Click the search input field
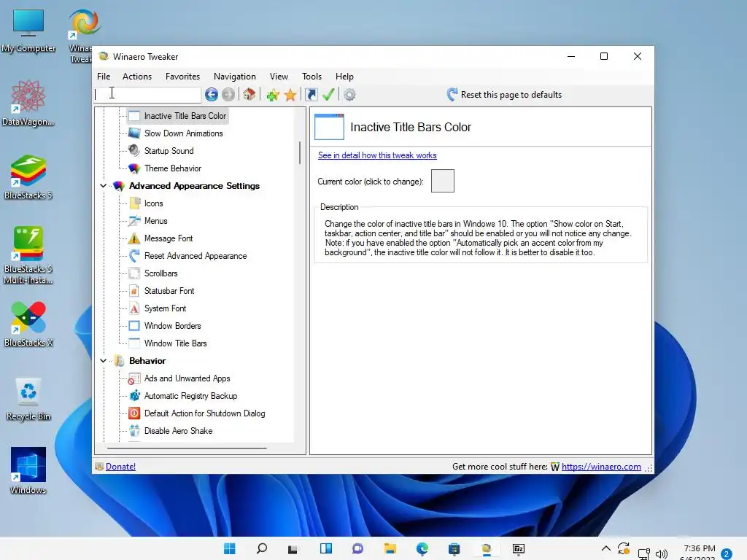Viewport: 747px width, 560px height. coord(147,94)
